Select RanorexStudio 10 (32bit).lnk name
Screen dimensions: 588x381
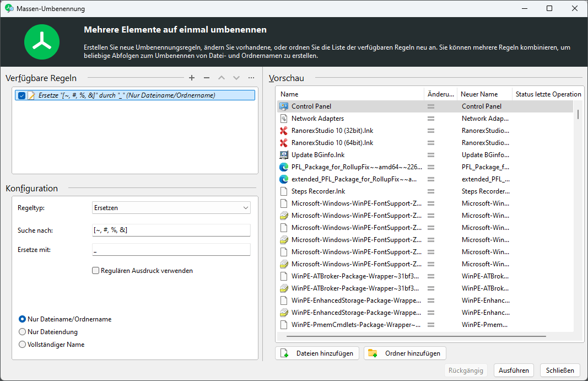[332, 131]
